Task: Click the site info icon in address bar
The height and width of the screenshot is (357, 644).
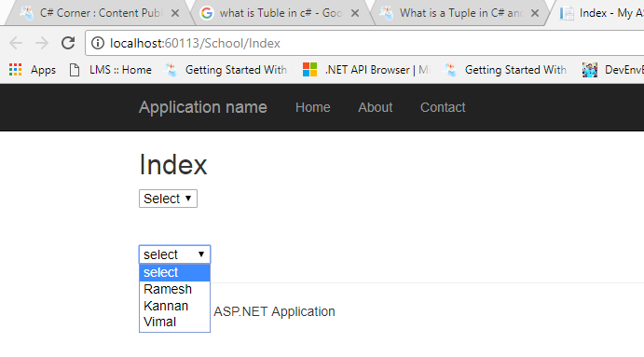Action: click(x=98, y=43)
